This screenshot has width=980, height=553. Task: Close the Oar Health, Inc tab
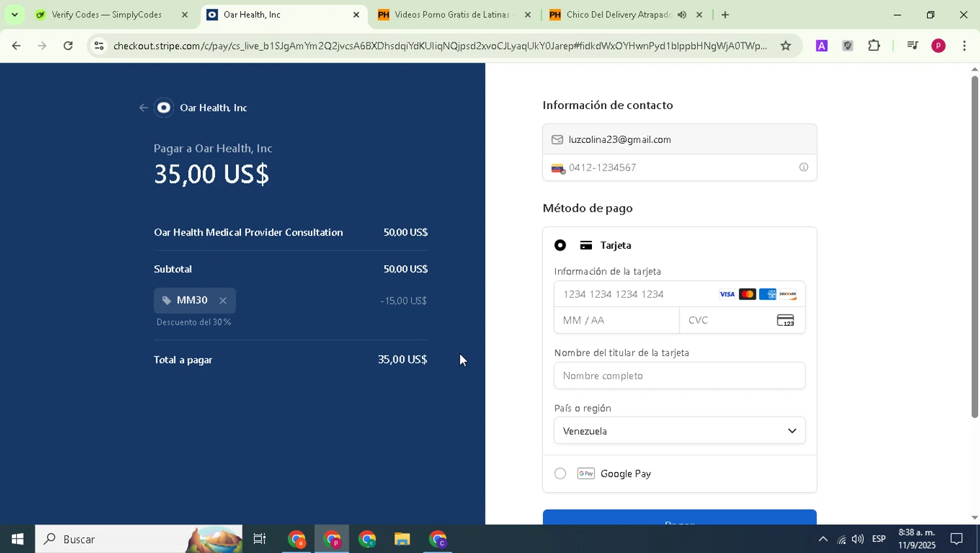356,14
